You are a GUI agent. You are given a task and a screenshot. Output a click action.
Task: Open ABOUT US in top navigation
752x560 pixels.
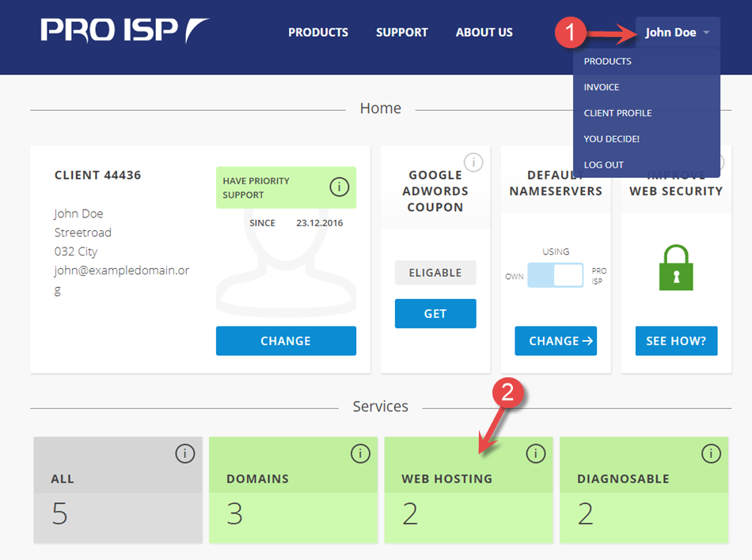[484, 32]
